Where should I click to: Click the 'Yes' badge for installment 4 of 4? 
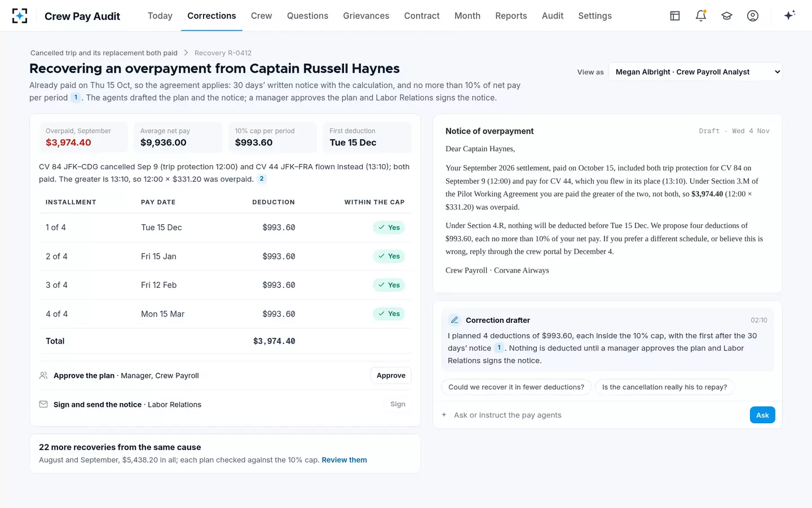click(389, 314)
